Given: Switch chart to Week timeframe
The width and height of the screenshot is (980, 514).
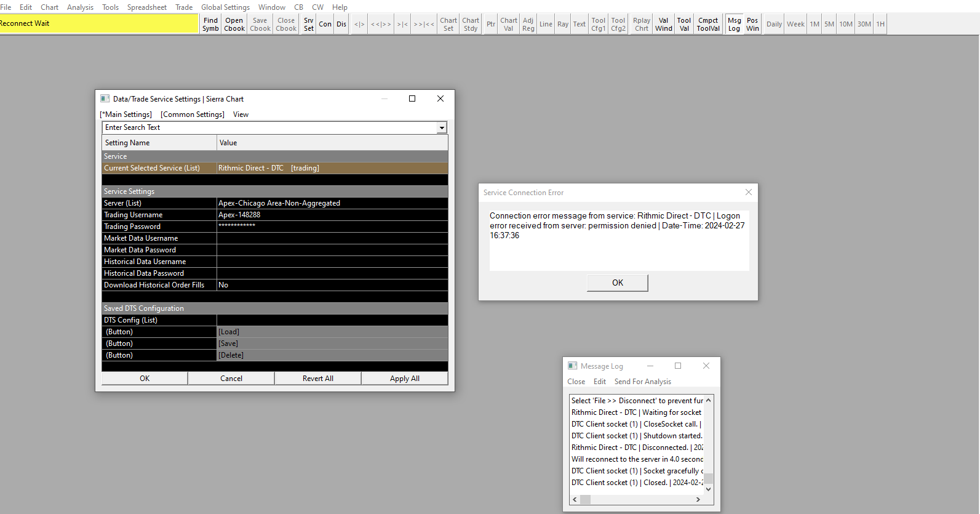Looking at the screenshot, I should (x=796, y=24).
